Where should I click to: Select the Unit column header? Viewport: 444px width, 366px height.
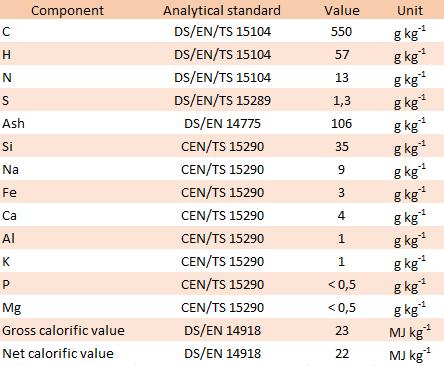point(410,10)
